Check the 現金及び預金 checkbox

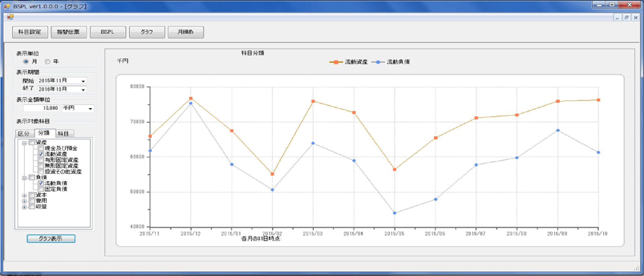41,148
